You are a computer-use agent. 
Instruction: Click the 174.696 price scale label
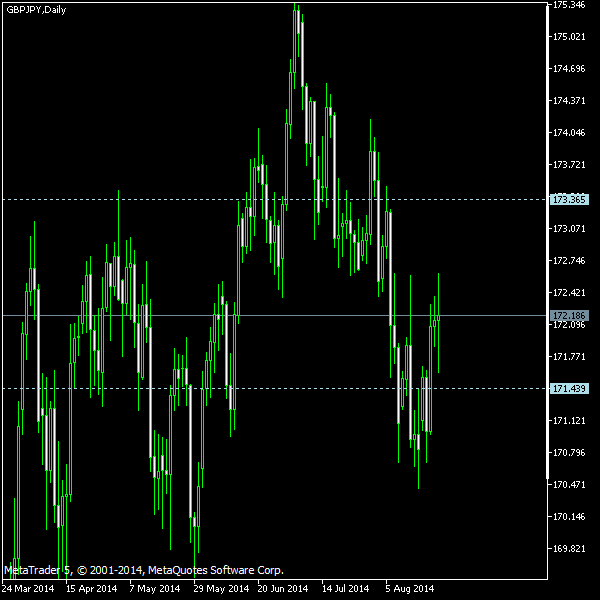pyautogui.click(x=569, y=69)
